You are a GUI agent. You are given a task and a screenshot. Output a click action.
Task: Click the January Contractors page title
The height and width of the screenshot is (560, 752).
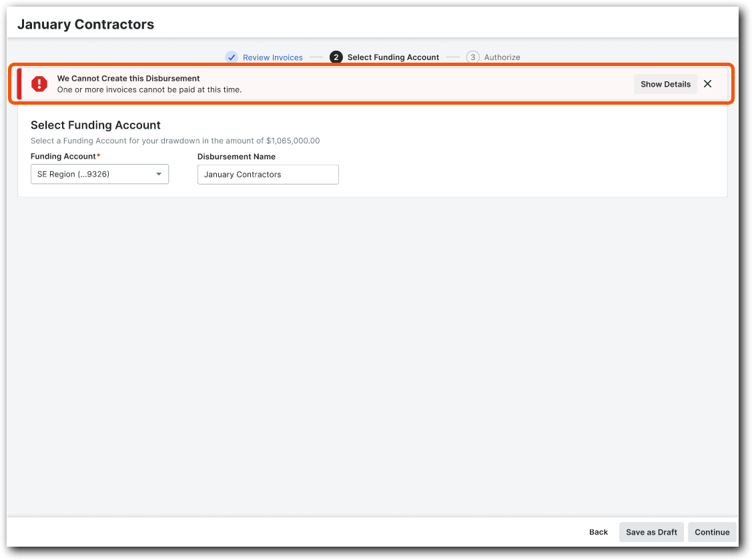(x=86, y=24)
